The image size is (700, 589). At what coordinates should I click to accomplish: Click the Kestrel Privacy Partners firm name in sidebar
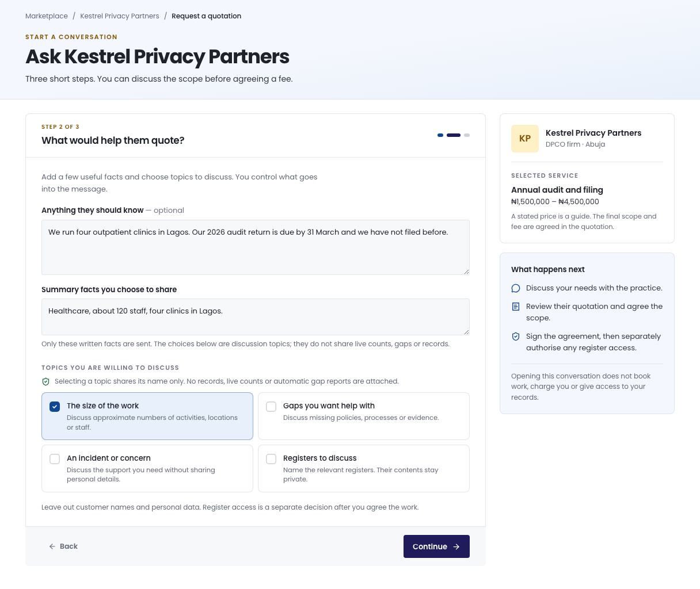[x=594, y=133]
